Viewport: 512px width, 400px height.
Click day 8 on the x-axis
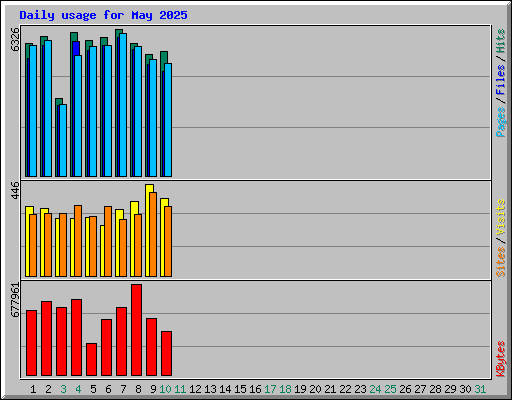138,389
